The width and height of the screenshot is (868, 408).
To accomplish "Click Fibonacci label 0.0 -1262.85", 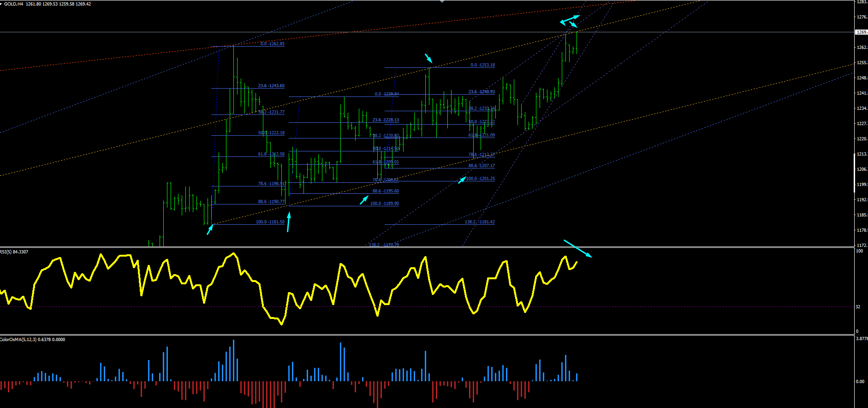I will (272, 44).
